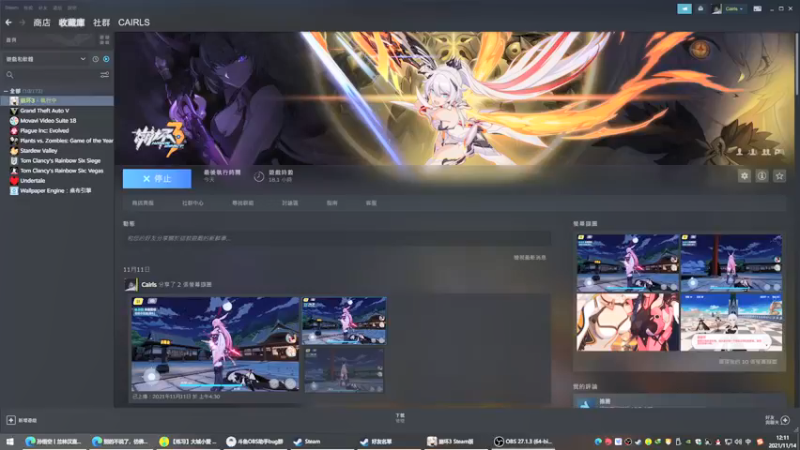The image size is (800, 450).
Task: Go forward with the right arrow
Action: pyautogui.click(x=22, y=22)
